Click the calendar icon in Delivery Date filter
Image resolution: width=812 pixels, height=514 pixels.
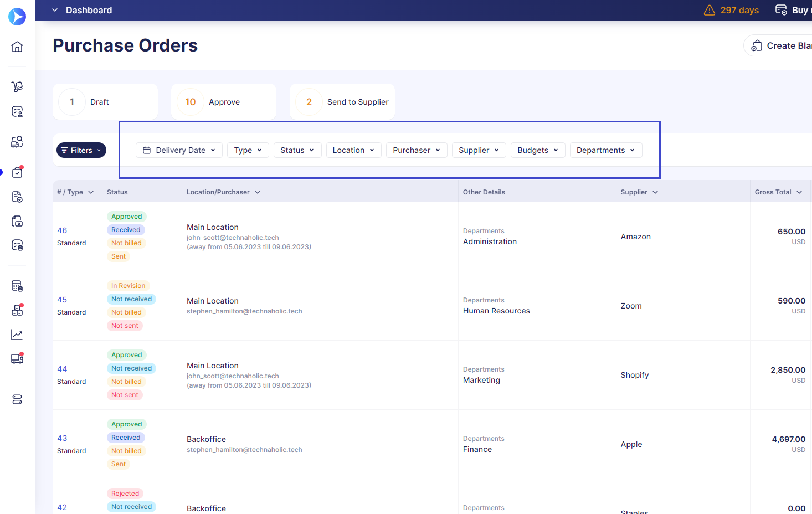click(x=147, y=150)
